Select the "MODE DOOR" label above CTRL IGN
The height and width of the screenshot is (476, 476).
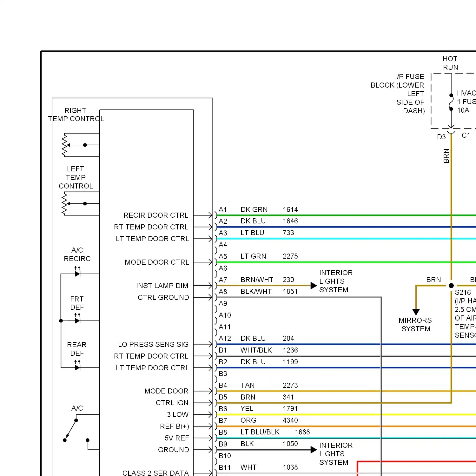pyautogui.click(x=166, y=391)
